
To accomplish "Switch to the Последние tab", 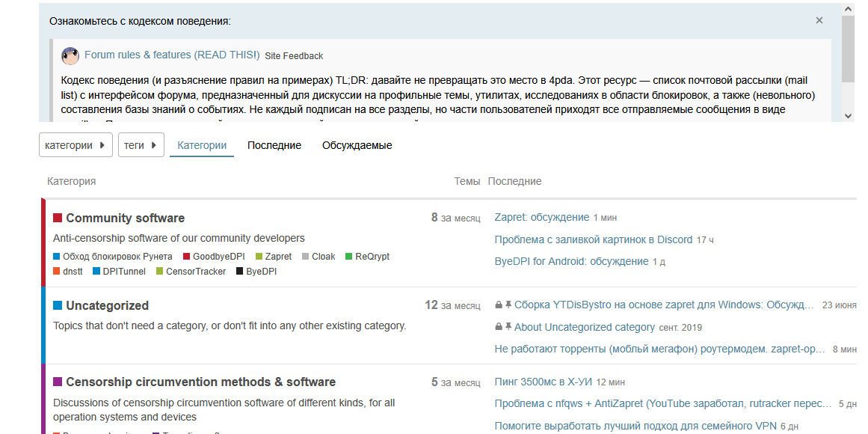I will pos(274,145).
